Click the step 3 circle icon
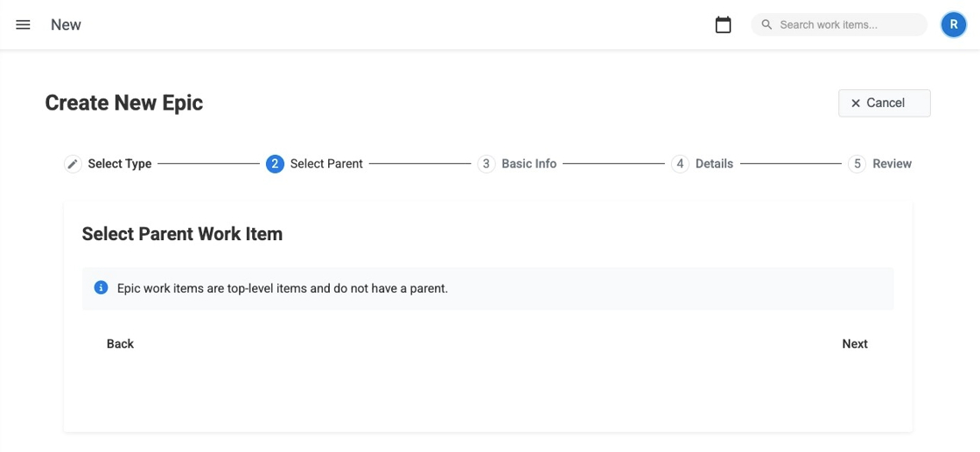Viewport: 980px width, 452px height. point(486,164)
